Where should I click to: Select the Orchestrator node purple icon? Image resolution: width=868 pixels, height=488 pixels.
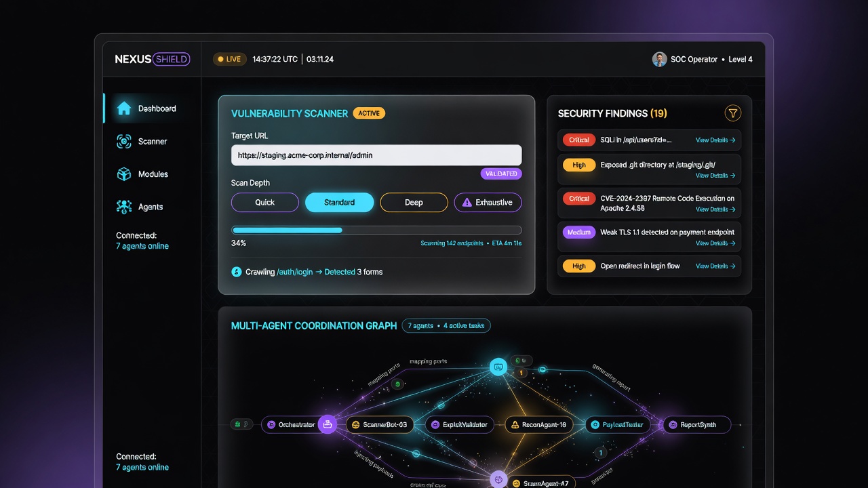pos(328,425)
